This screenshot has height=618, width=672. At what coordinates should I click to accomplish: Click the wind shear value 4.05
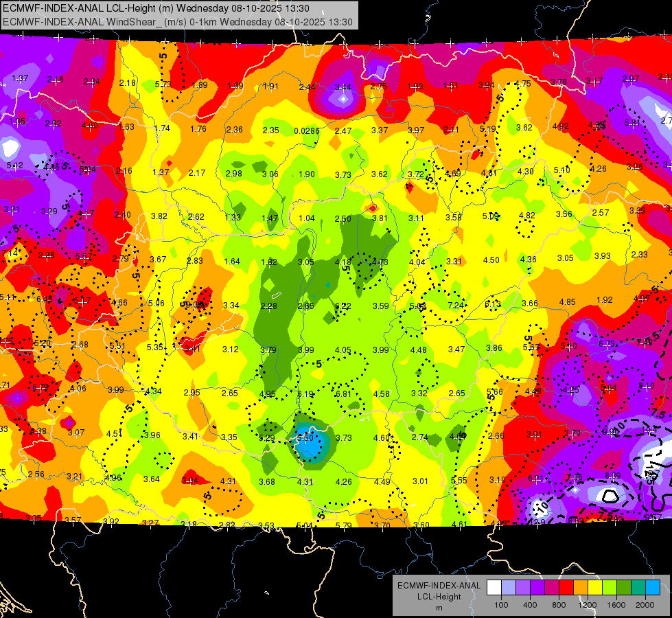point(343,350)
